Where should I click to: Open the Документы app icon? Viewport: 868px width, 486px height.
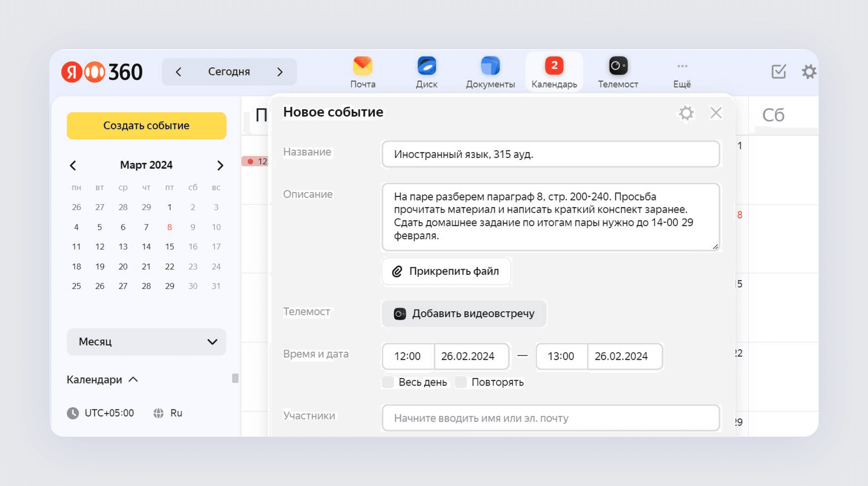click(x=490, y=72)
